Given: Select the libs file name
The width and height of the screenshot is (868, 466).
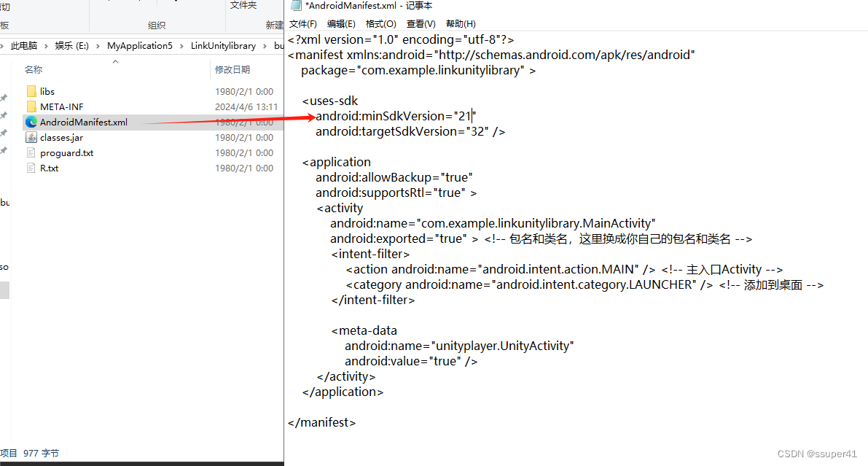Looking at the screenshot, I should pyautogui.click(x=47, y=91).
